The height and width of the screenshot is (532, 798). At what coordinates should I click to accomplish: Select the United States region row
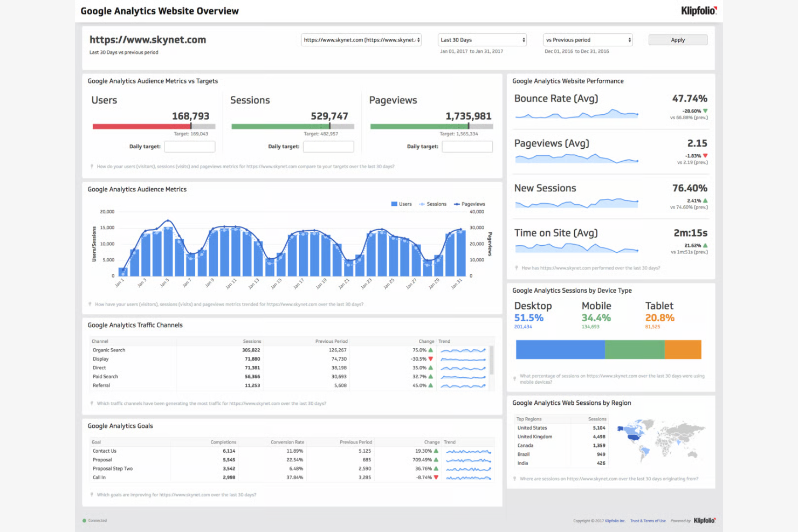pyautogui.click(x=561, y=428)
